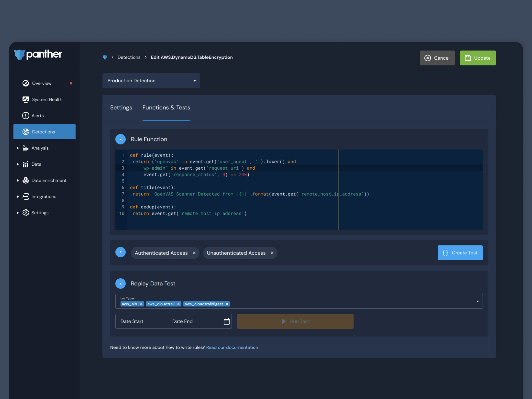The width and height of the screenshot is (532, 399).
Task: Expand the Data menu arrow
Action: click(18, 164)
